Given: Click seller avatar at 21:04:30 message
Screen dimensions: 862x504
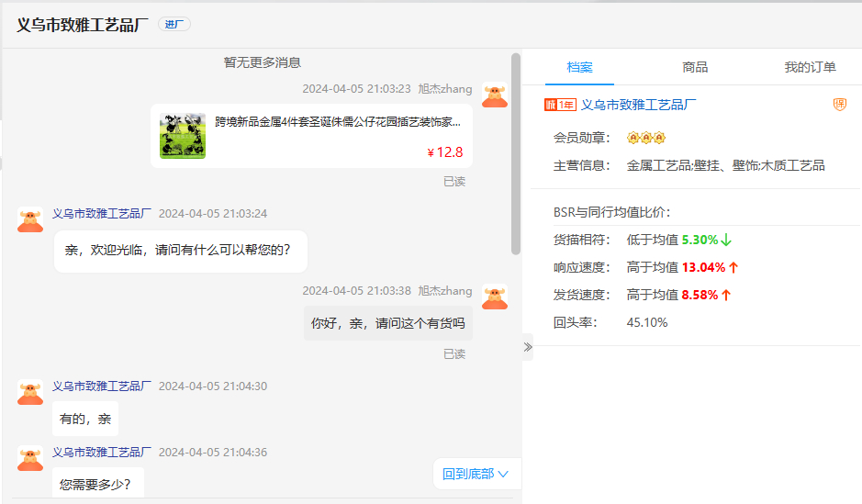Looking at the screenshot, I should 30,392.
